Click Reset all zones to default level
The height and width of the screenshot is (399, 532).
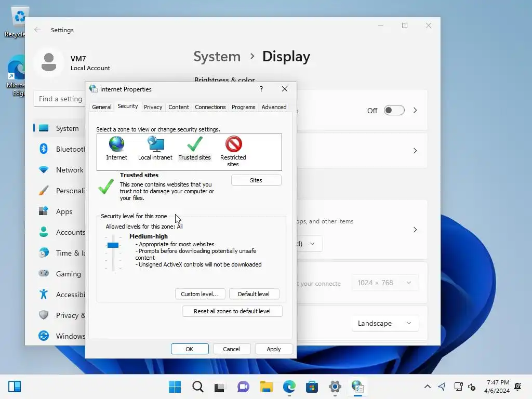pyautogui.click(x=232, y=311)
